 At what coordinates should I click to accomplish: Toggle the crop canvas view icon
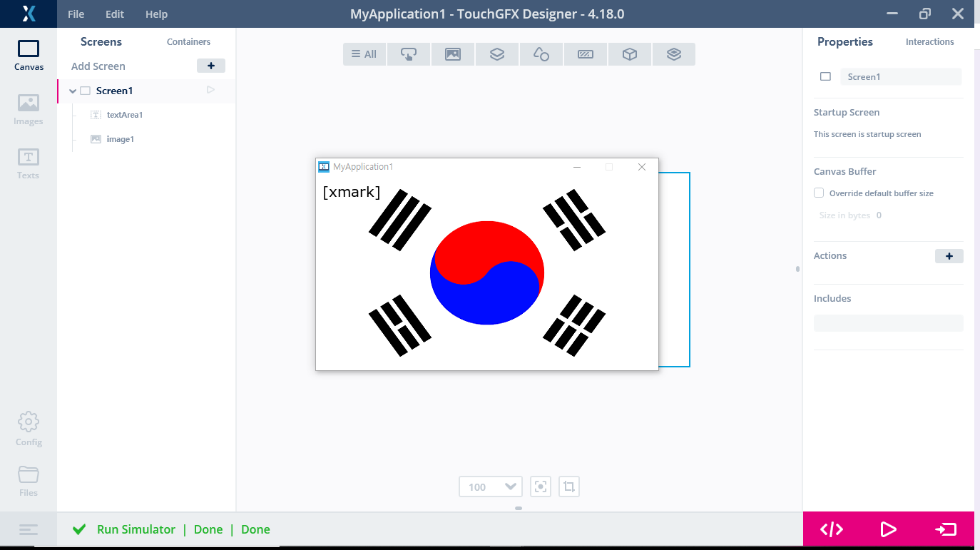569,487
